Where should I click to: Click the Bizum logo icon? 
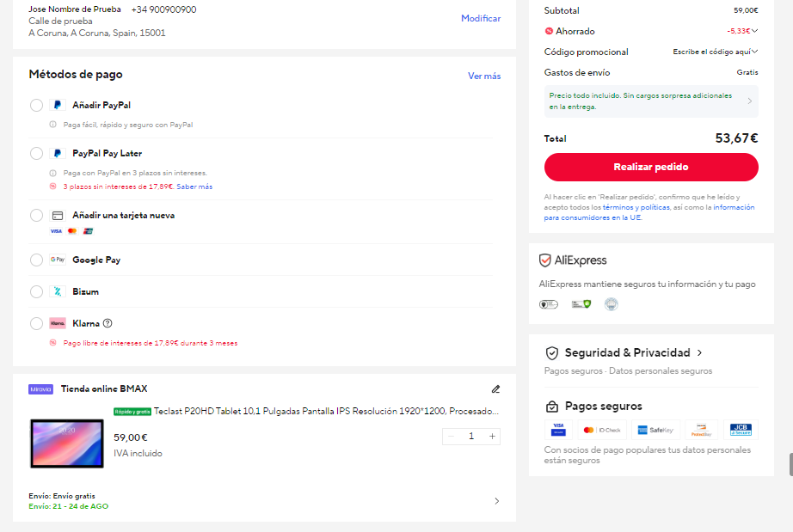pyautogui.click(x=58, y=291)
